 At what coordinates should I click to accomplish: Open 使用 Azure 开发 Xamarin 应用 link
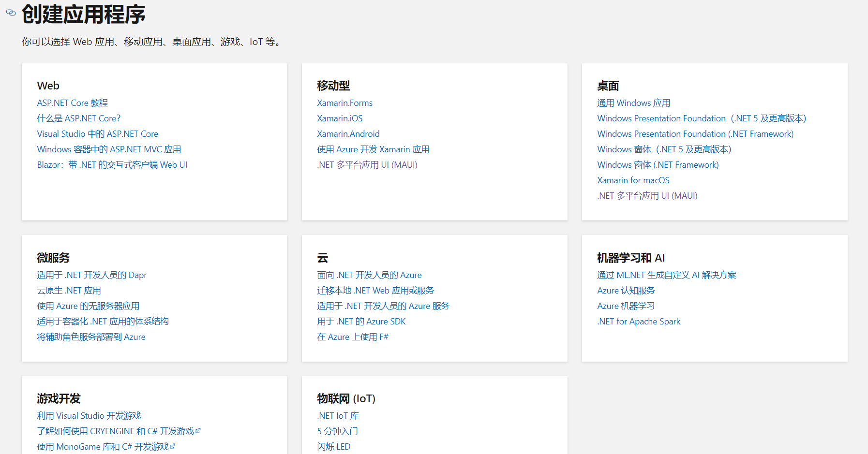[x=373, y=149]
